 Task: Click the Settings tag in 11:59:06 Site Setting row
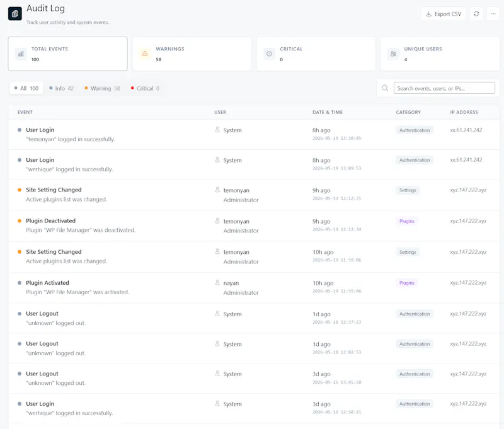point(407,252)
